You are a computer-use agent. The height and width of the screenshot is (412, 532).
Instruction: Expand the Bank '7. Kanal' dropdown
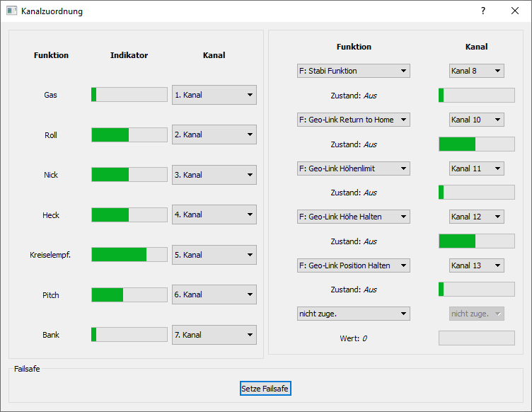[x=214, y=335]
